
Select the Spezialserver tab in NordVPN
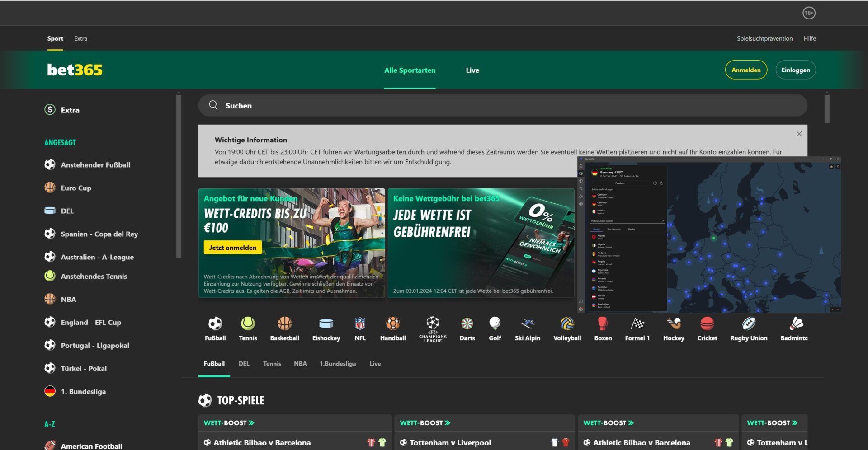[x=614, y=229]
